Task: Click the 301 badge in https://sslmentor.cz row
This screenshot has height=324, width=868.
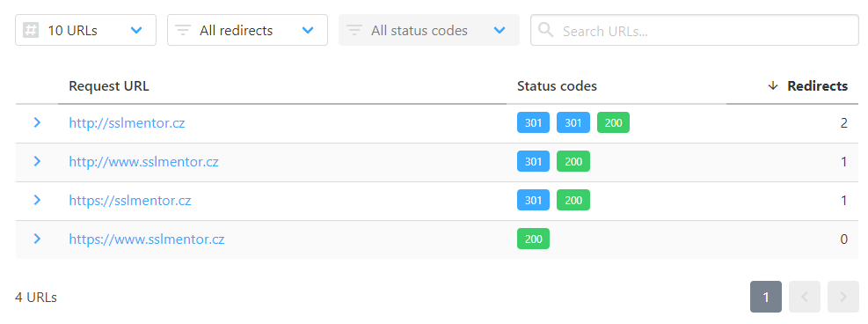Action: pyautogui.click(x=533, y=201)
